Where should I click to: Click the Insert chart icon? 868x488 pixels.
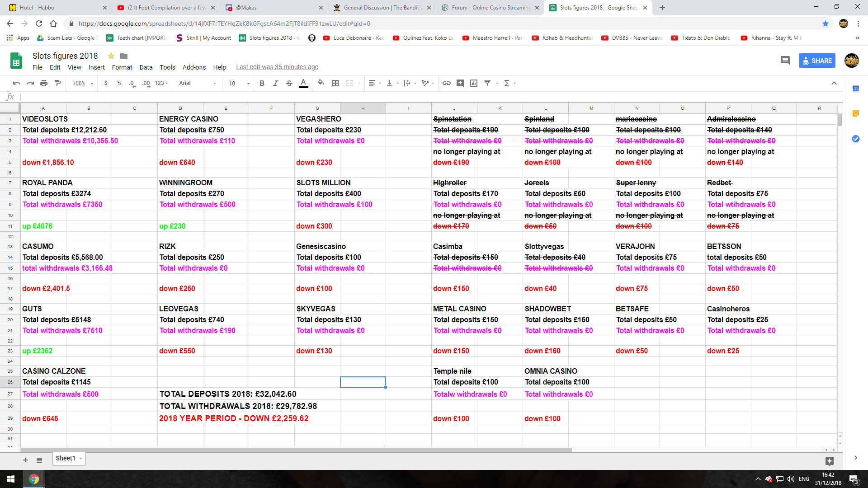[x=474, y=83]
